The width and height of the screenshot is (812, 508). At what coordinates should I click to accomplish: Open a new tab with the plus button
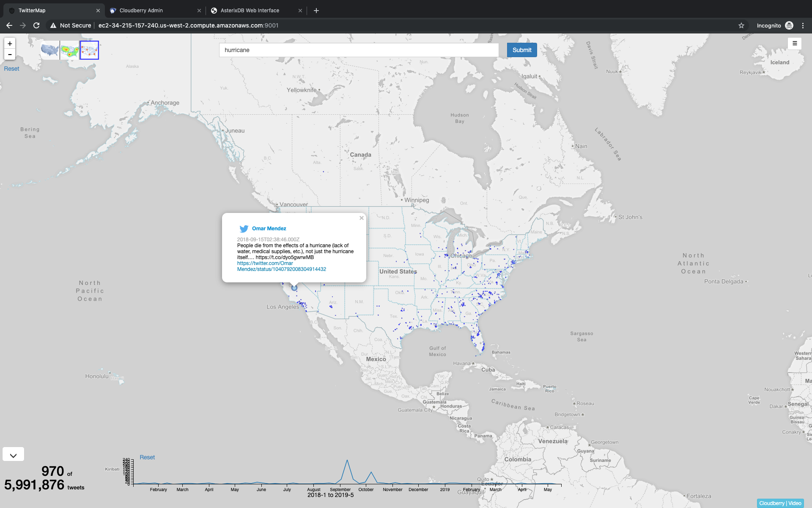pos(316,10)
